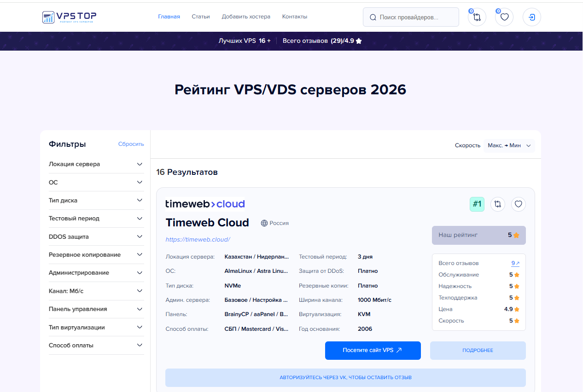This screenshot has height=392, width=583.
Task: Click the NVMe disk type value
Action: [x=233, y=286]
